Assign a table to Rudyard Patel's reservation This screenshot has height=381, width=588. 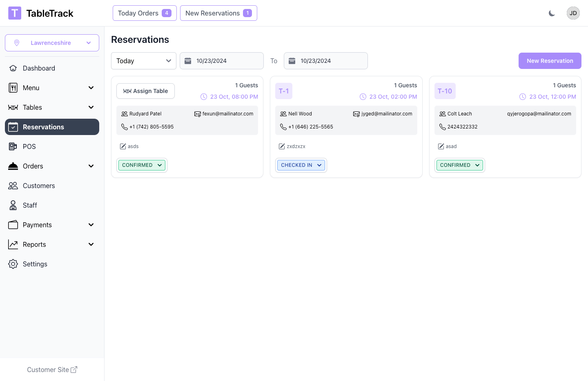click(x=145, y=91)
